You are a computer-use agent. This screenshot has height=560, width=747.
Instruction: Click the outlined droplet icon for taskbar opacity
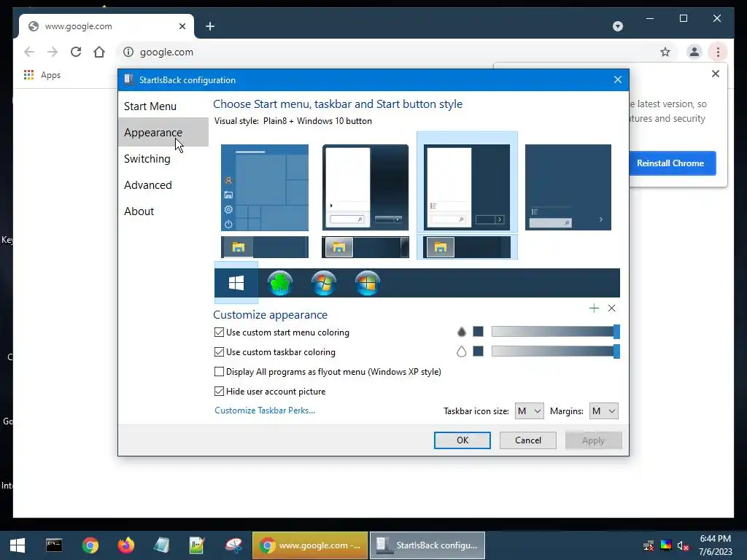click(x=461, y=351)
